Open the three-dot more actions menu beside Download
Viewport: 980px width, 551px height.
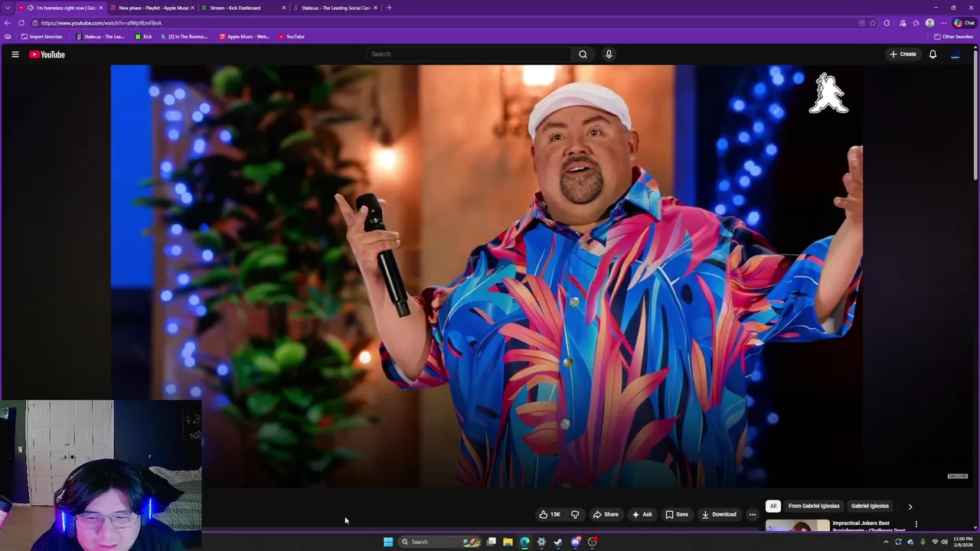753,514
